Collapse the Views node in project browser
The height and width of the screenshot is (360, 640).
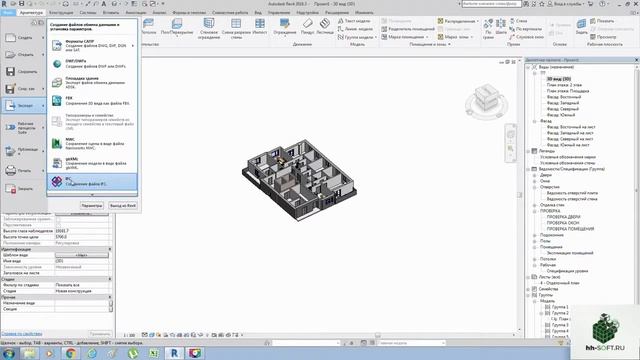tap(528, 67)
